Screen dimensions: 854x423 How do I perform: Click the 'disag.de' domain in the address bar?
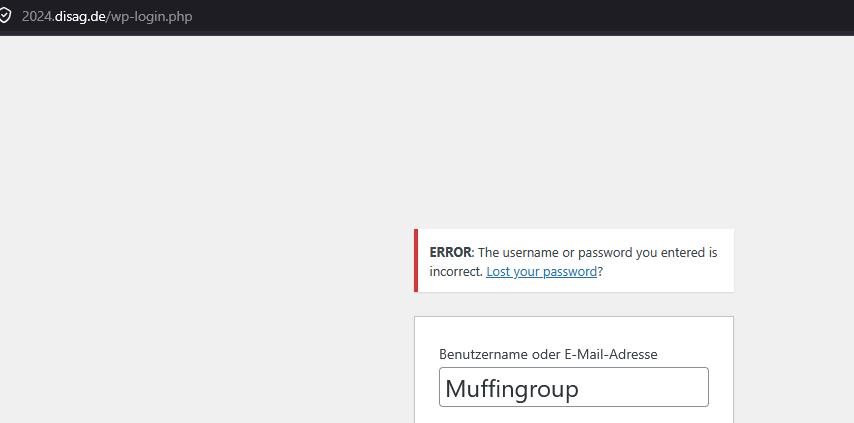pos(80,17)
